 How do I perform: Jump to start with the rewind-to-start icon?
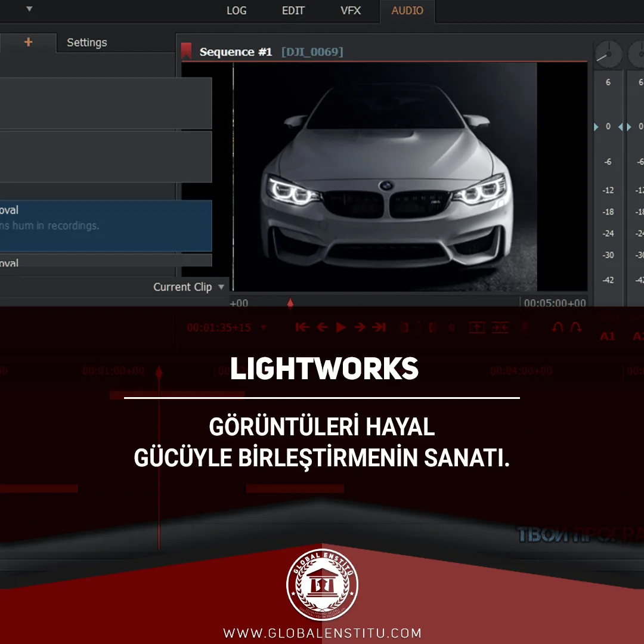click(302, 327)
